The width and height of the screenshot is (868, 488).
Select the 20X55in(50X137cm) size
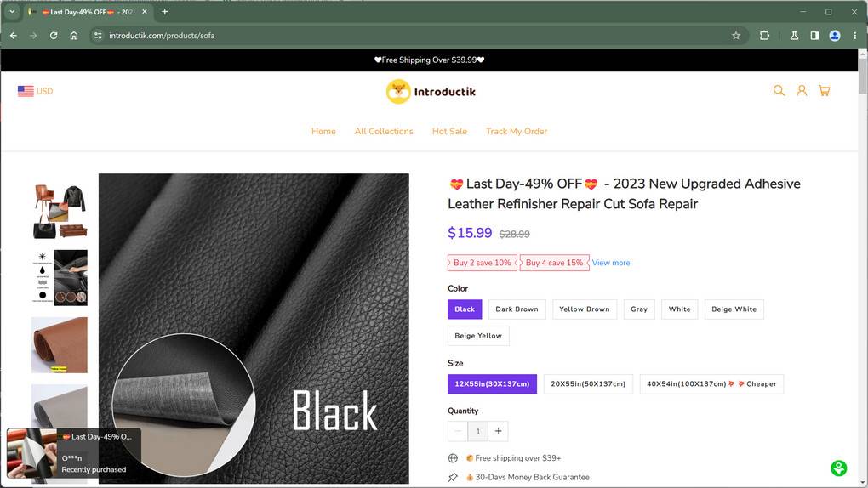588,384
